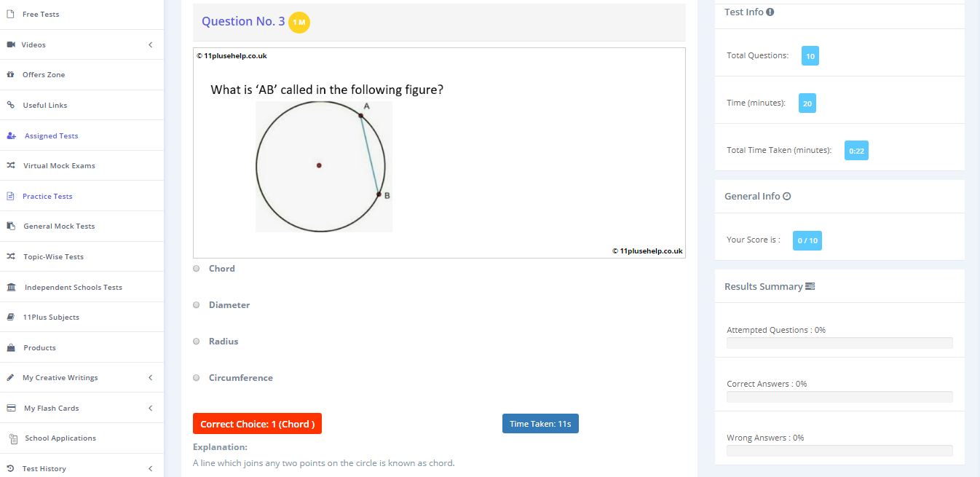This screenshot has height=477, width=980.
Task: Expand the My Flash Cards chevron
Action: (x=151, y=408)
